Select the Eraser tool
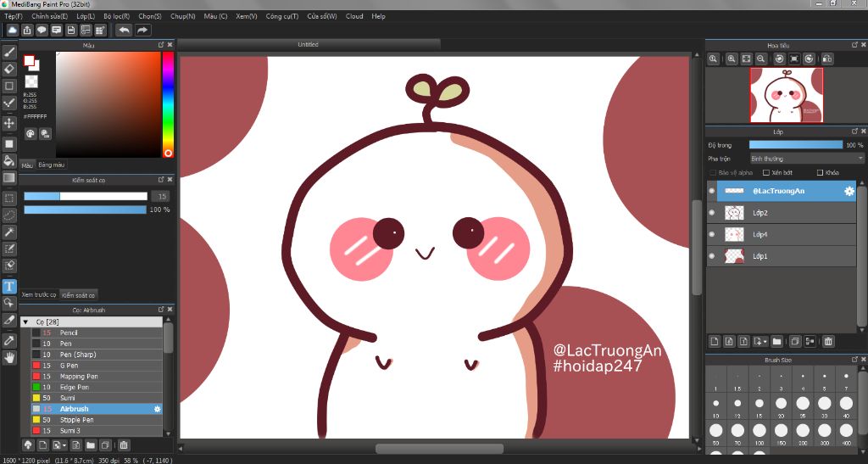This screenshot has height=464, width=868. pos(8,70)
